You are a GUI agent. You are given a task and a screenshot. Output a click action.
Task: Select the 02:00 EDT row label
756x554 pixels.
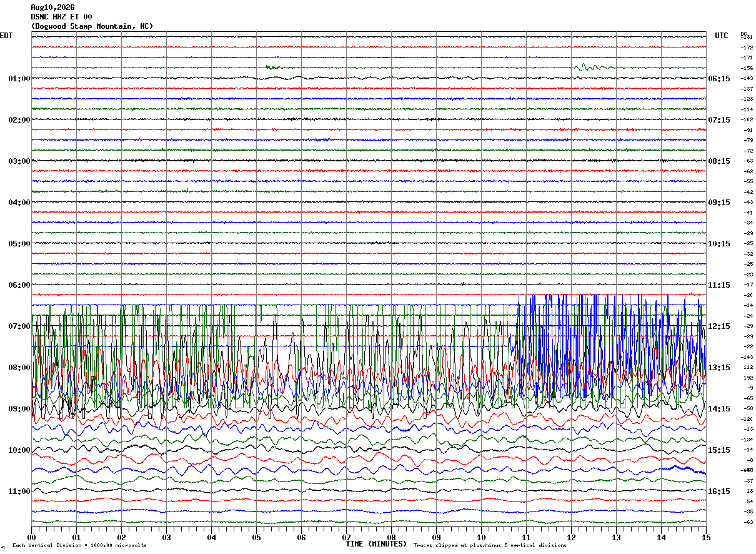(19, 120)
